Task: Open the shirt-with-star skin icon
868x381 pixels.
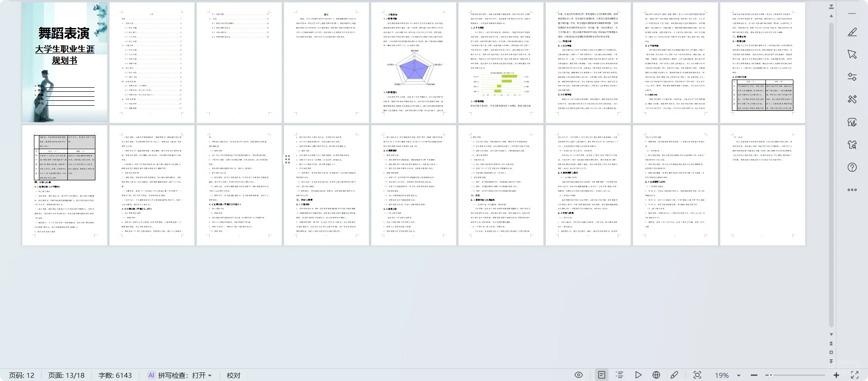Action: (852, 145)
